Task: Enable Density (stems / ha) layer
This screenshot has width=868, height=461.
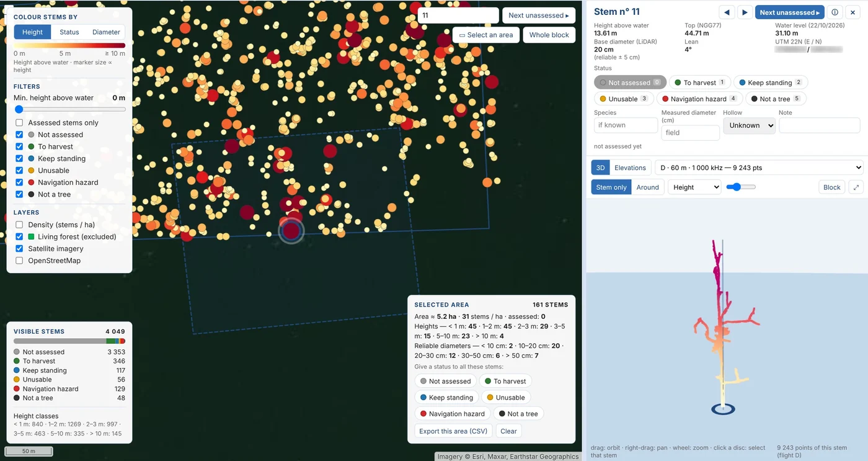Action: [x=19, y=225]
